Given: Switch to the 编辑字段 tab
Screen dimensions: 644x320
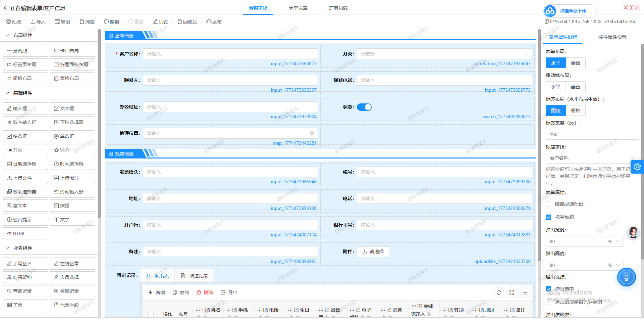Looking at the screenshot, I should [x=258, y=8].
